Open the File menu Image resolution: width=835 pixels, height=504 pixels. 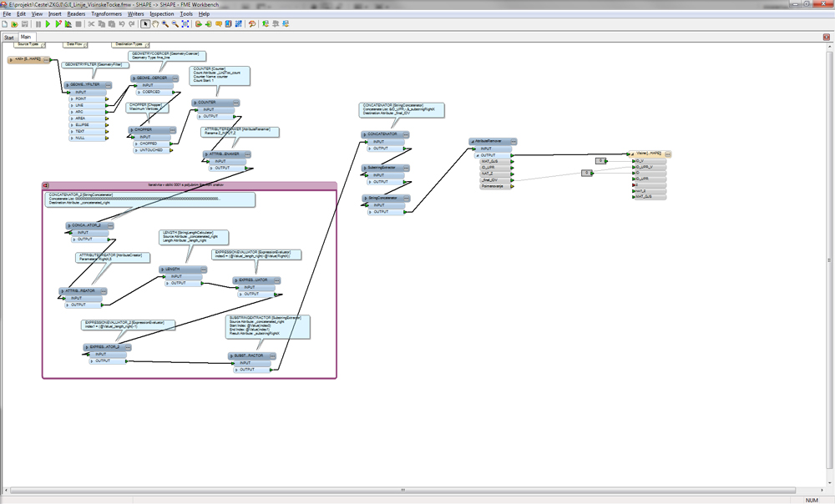coord(7,14)
